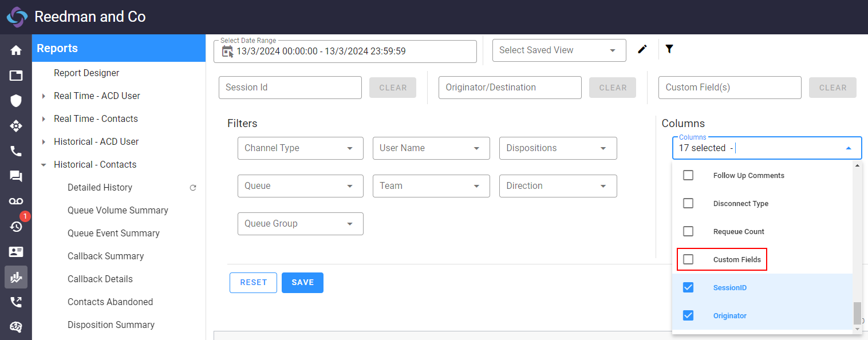
Task: Click the Select Date Range field
Action: click(345, 52)
